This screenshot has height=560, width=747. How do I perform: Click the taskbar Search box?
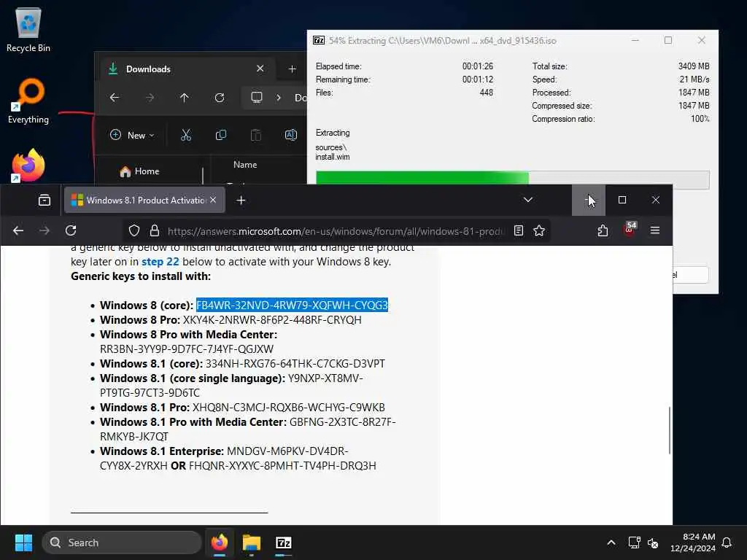pyautogui.click(x=122, y=542)
